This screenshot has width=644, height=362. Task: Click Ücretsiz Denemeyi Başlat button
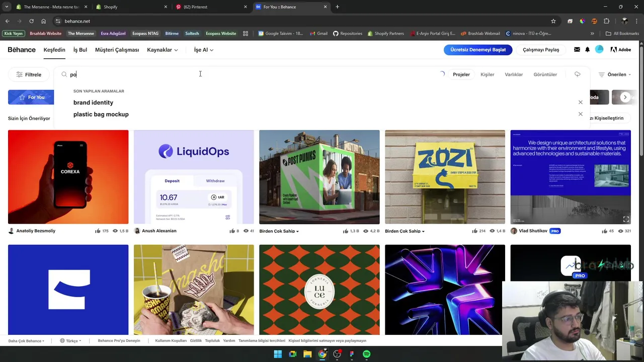click(x=478, y=50)
